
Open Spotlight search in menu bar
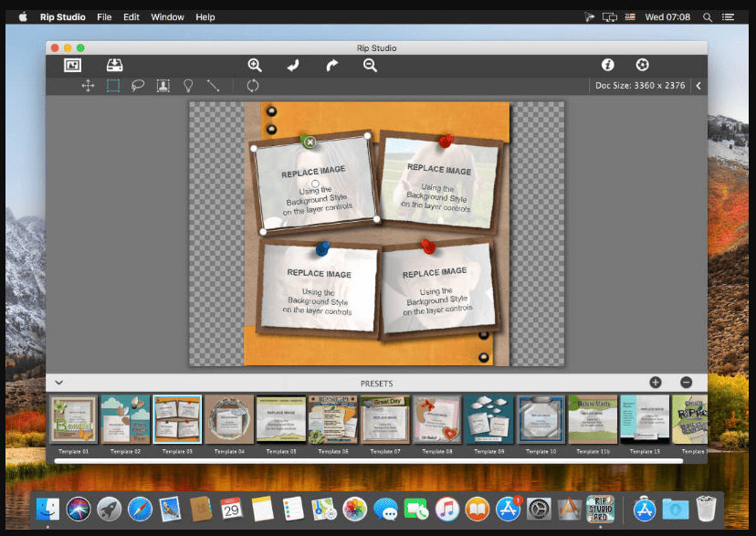[x=708, y=16]
